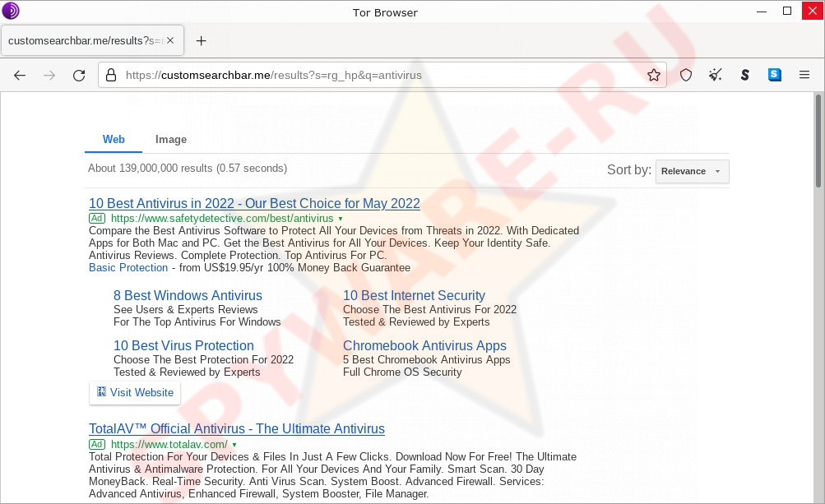Select the customsearchbar.me browser tab
The image size is (825, 504).
tap(93, 40)
